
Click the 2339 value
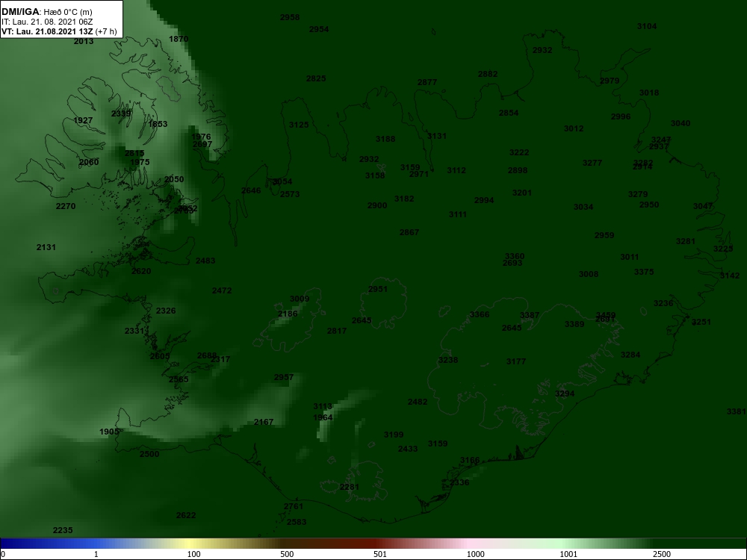[x=121, y=113]
